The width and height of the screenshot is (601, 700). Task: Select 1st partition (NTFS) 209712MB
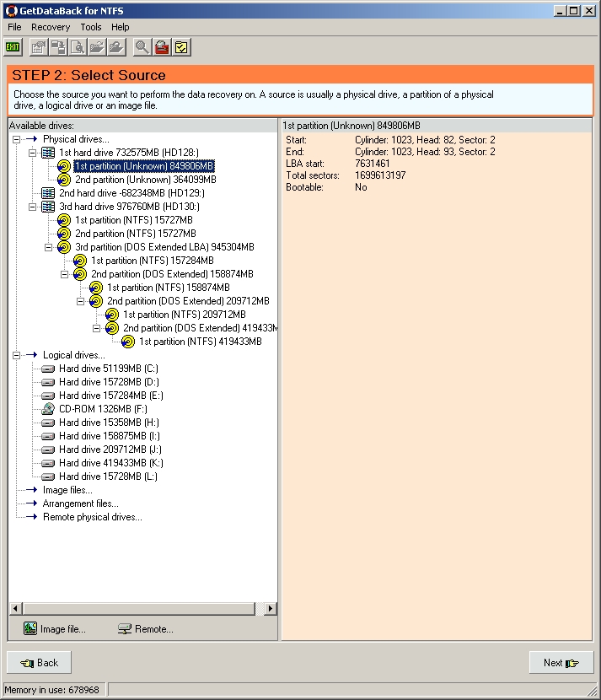(185, 315)
